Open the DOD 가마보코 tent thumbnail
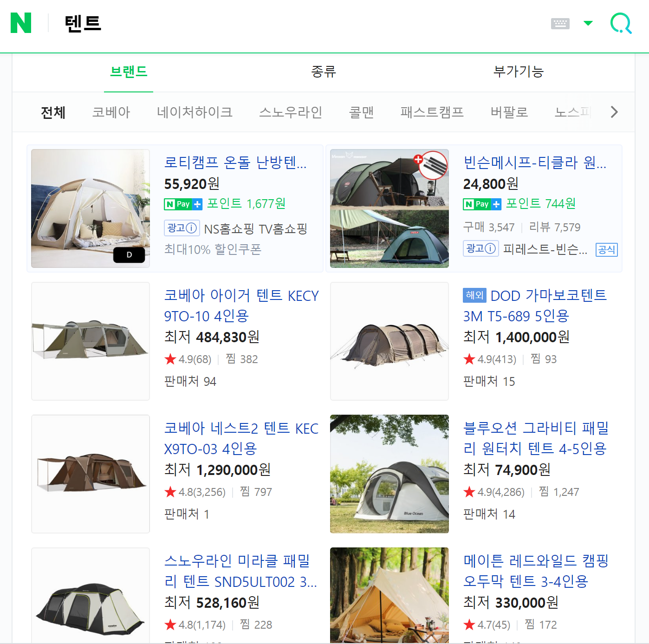Screen dimensions: 649x644 tap(389, 341)
